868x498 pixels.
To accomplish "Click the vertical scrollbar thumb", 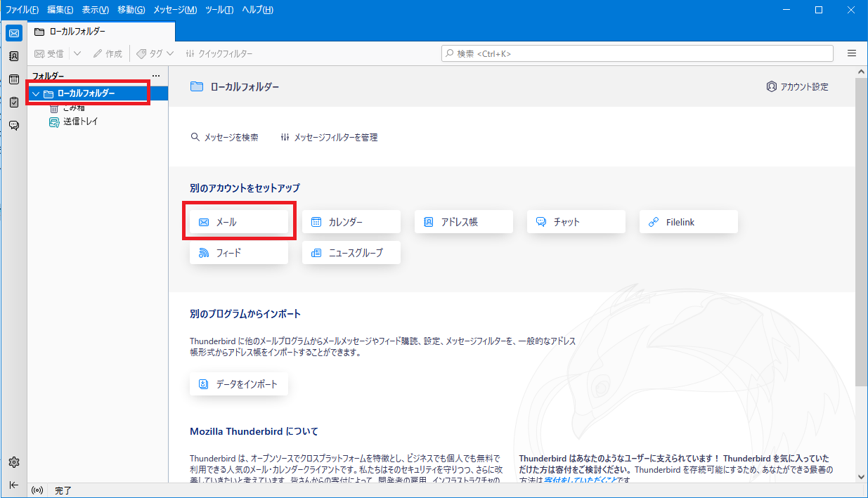I will (861, 232).
